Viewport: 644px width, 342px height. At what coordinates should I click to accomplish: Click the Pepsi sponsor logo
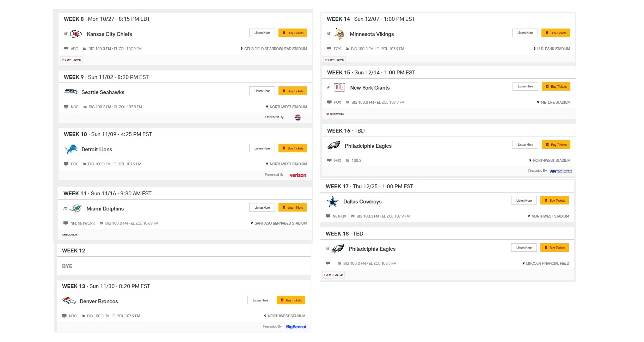(298, 117)
